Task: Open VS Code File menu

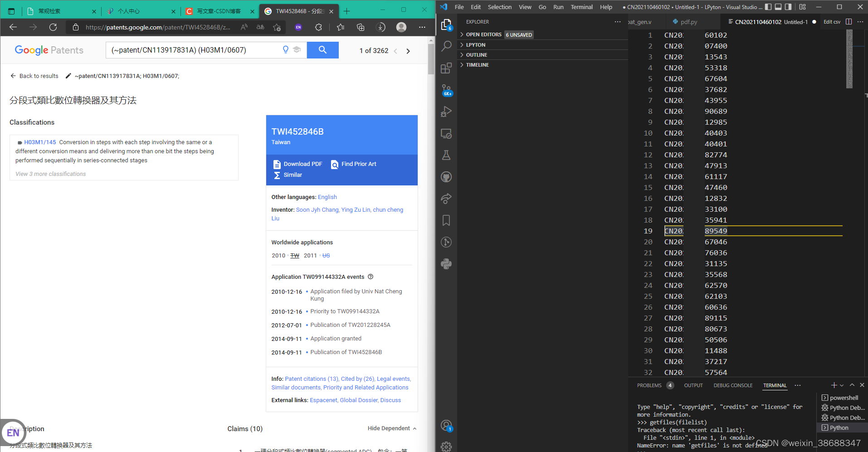Action: [x=459, y=7]
